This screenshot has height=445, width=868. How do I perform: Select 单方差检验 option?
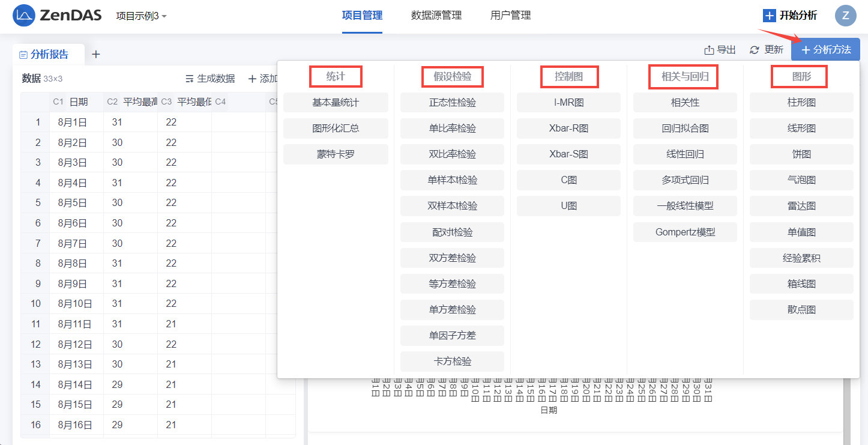tap(452, 310)
